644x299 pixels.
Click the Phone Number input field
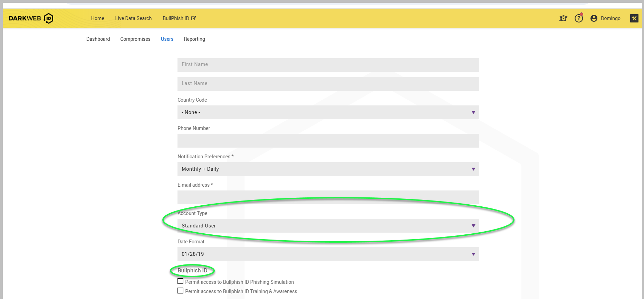328,141
